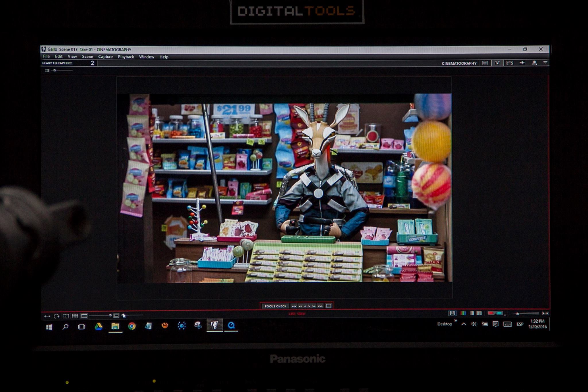This screenshot has height=392, width=588.
Task: Toggle the grayscale view icon
Action: [x=471, y=313]
